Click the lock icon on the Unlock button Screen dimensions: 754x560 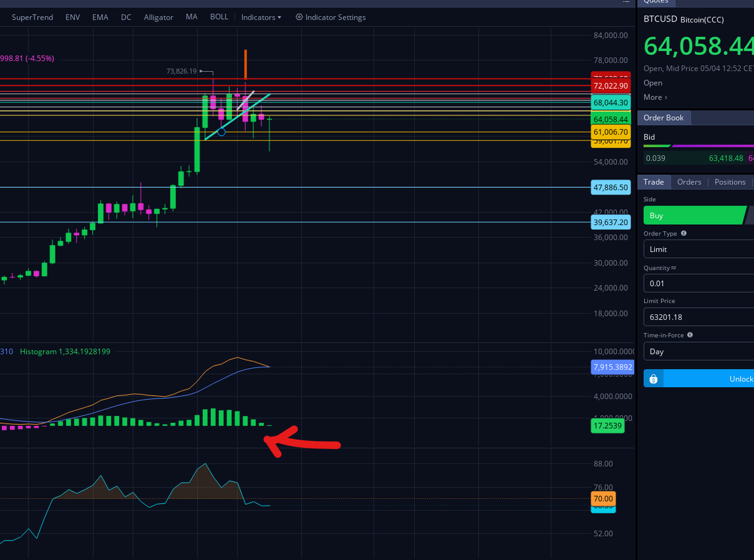653,378
